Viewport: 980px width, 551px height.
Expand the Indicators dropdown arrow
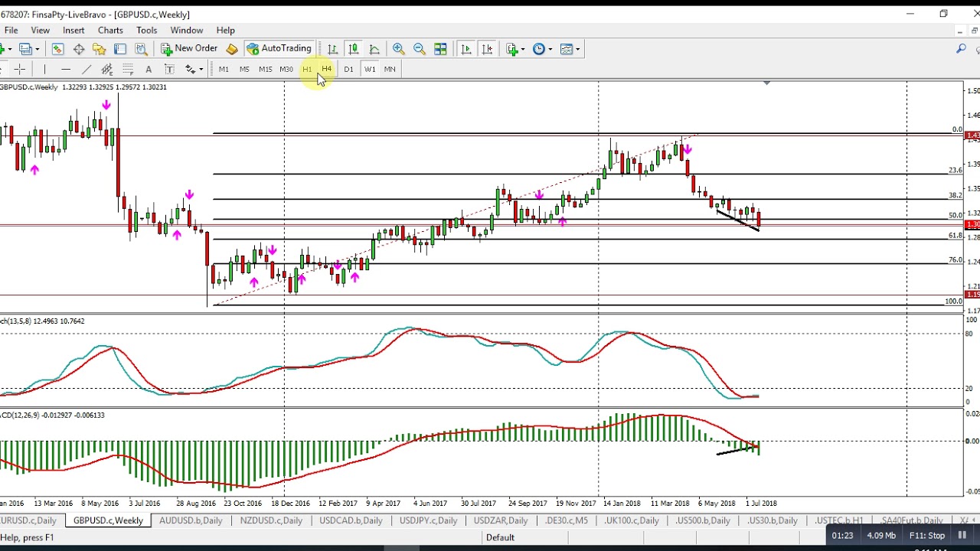coord(523,49)
